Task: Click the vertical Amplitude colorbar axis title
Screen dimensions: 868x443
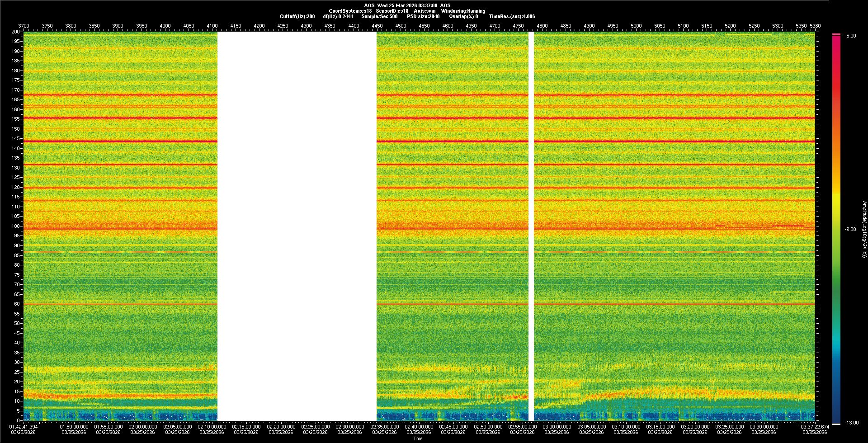Action: tap(864, 230)
